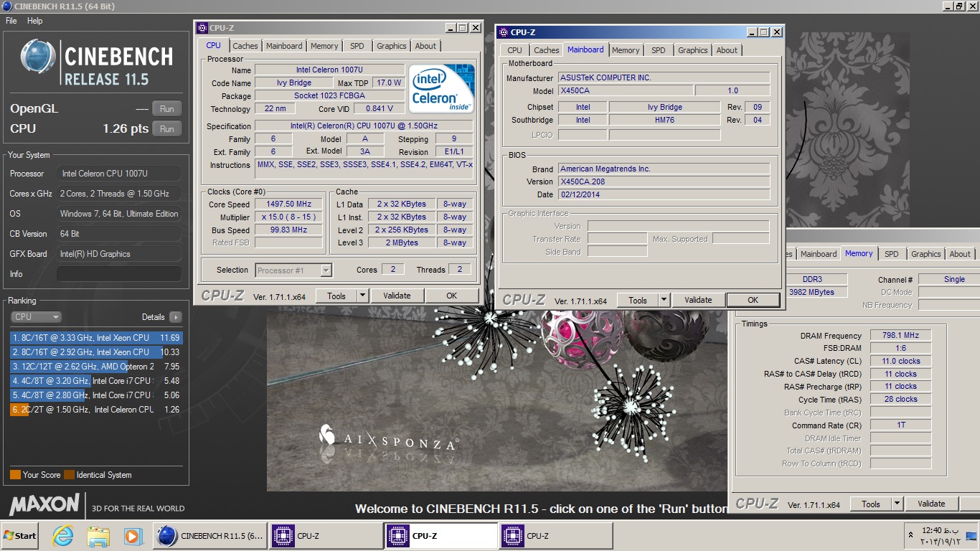Click the Intel Celeron inside badge
This screenshot has width=980, height=551.
tap(443, 88)
